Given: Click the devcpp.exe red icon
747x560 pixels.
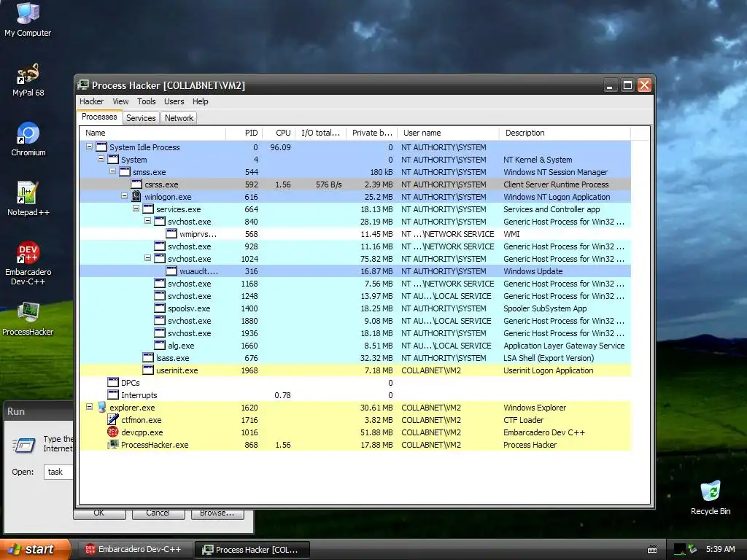Looking at the screenshot, I should point(113,432).
